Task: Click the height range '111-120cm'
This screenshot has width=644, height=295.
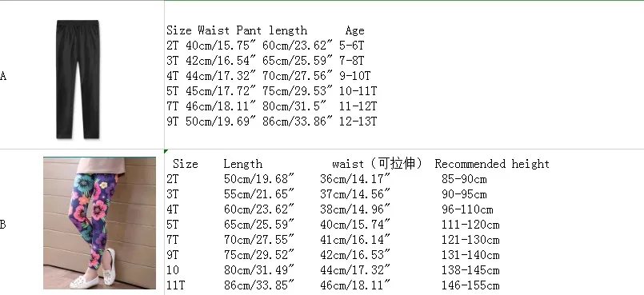Action: point(470,225)
